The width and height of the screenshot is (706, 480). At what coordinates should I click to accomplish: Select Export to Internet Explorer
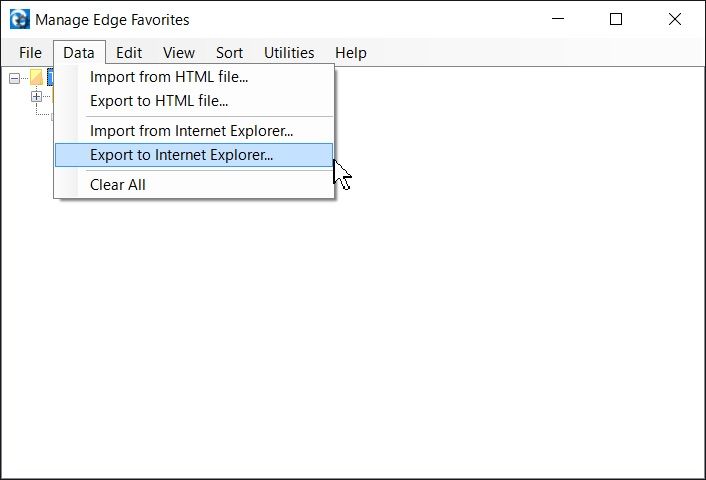click(194, 155)
